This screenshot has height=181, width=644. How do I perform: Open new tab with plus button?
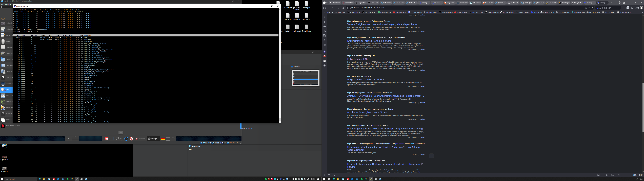coord(611,3)
